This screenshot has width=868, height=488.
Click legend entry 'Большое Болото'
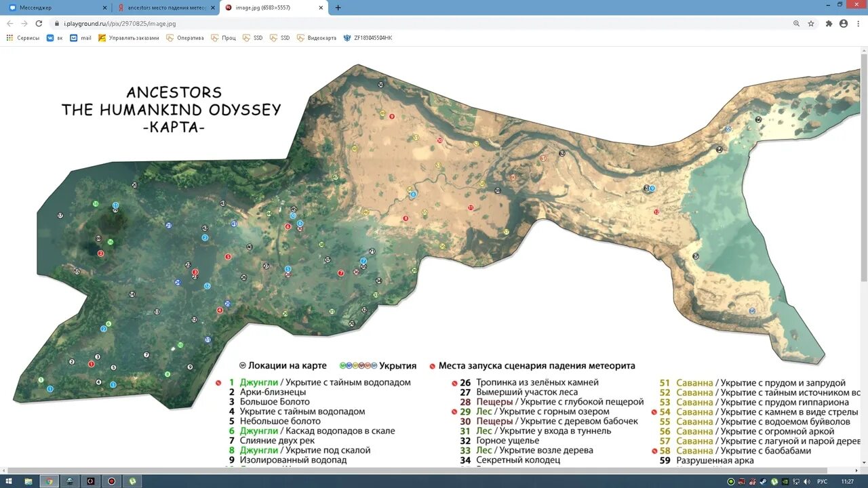(x=275, y=402)
